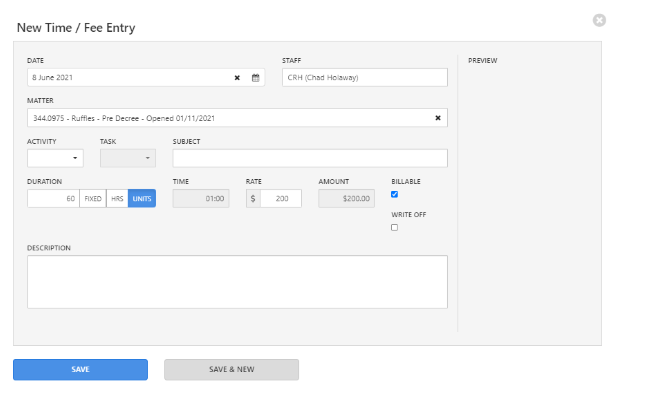Expand the Activity dropdown

55,158
